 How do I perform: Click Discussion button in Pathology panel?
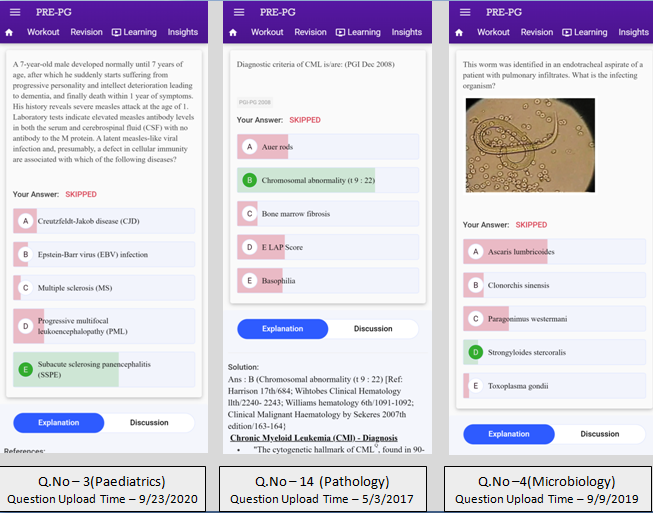pos(373,329)
